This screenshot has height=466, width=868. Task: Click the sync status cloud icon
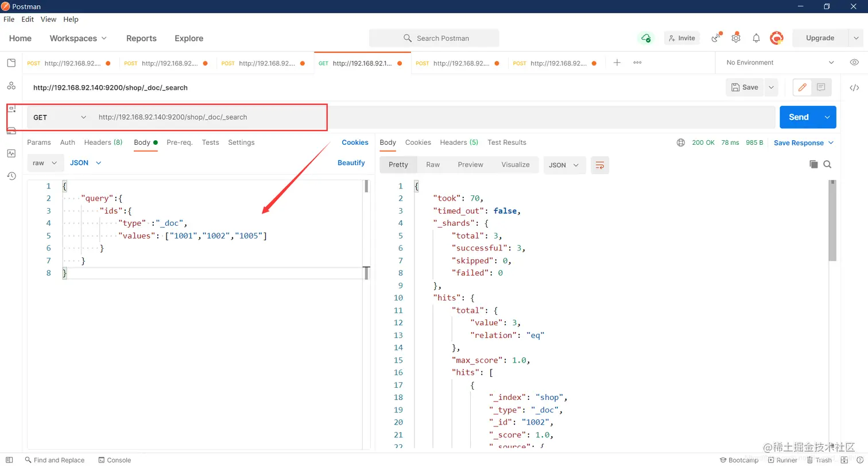646,38
